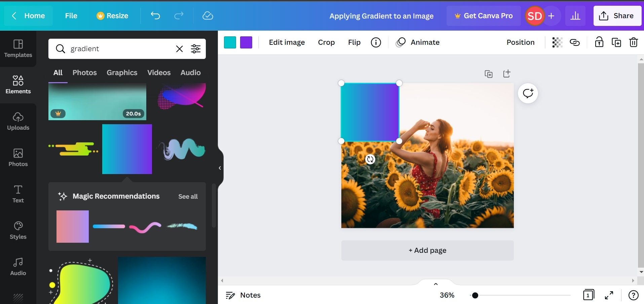Click the cloud save status icon
The image size is (644, 304).
point(208,15)
